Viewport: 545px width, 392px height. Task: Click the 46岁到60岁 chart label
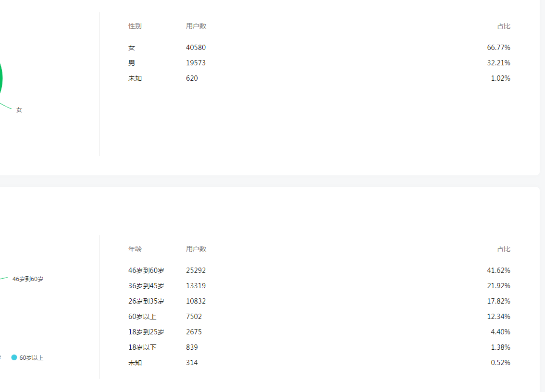tap(27, 279)
